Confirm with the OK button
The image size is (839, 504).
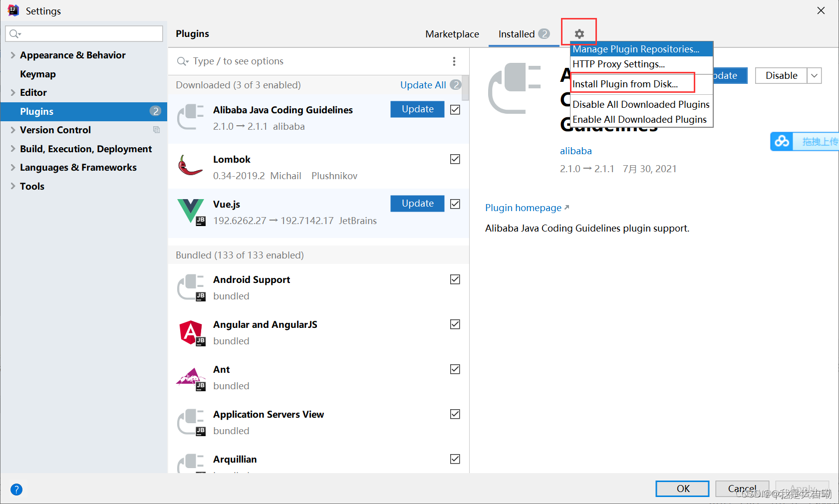[682, 489]
